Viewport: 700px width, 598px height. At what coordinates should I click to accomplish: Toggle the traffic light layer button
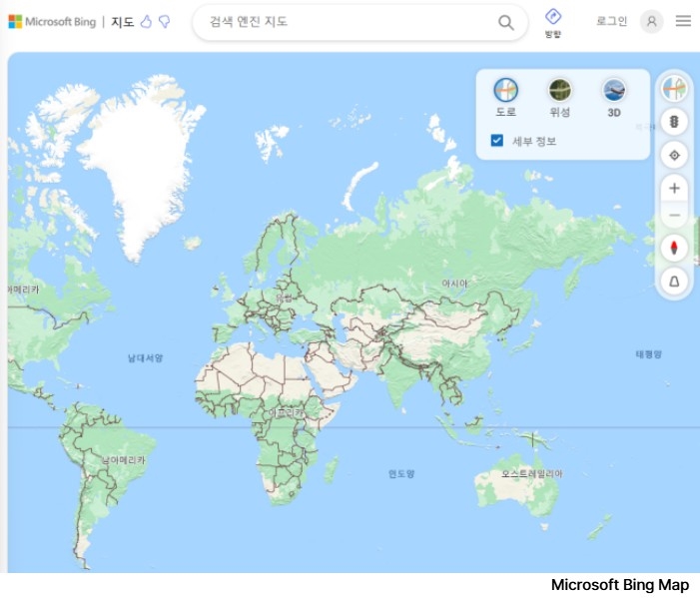pos(675,122)
